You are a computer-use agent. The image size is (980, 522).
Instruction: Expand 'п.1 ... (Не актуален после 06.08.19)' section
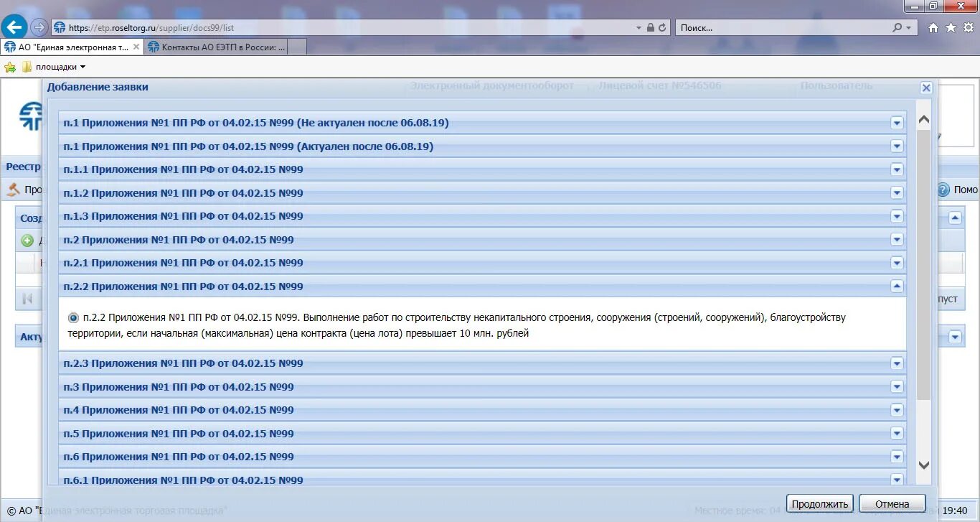tap(896, 123)
